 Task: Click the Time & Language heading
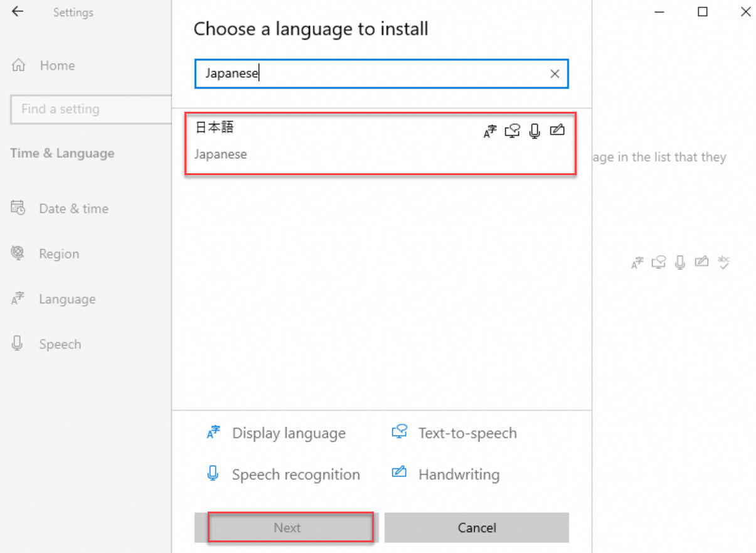tap(62, 153)
